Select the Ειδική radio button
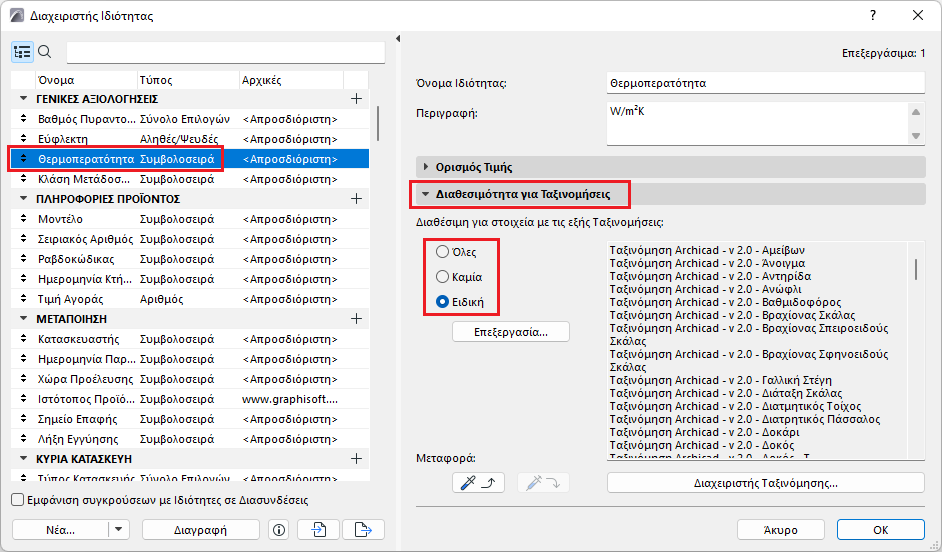The image size is (942, 552). click(442, 302)
